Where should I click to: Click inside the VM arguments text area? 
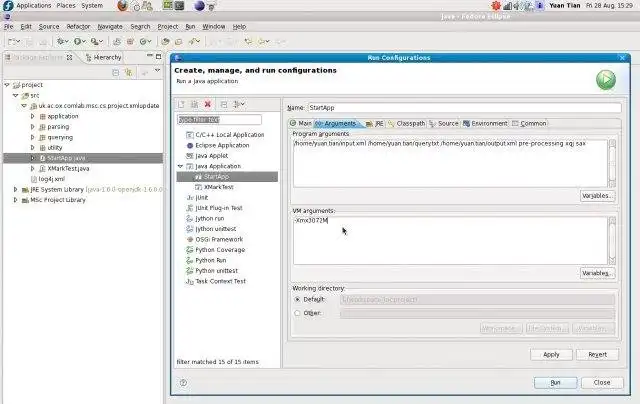[x=450, y=241]
